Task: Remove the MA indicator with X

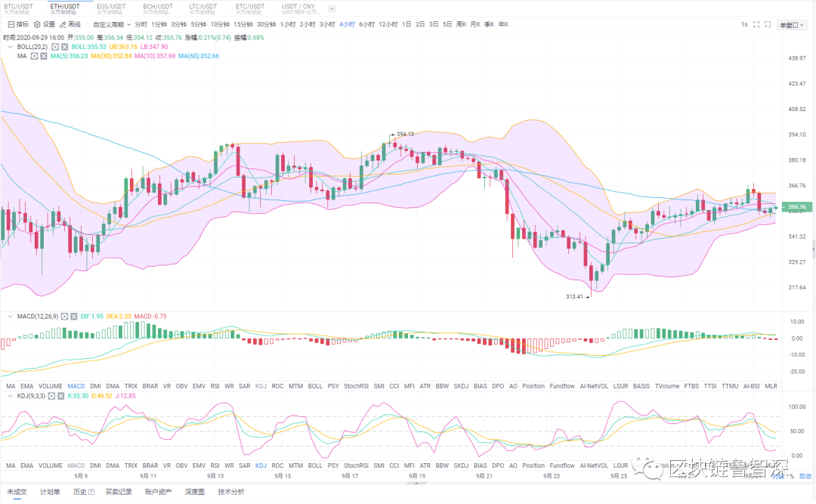Action: point(44,56)
